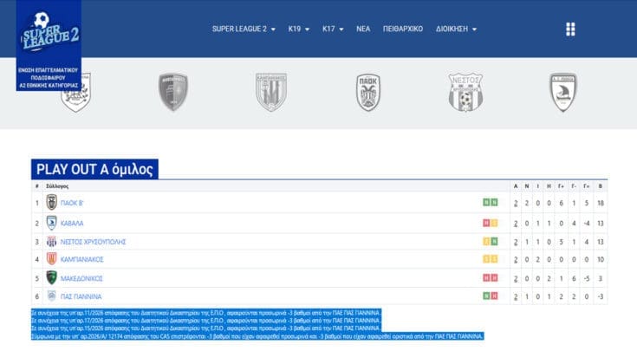Click the ΠΑΟΚ Β' team logo in table
Viewport: 637px width, 364px height.
pyautogui.click(x=51, y=203)
